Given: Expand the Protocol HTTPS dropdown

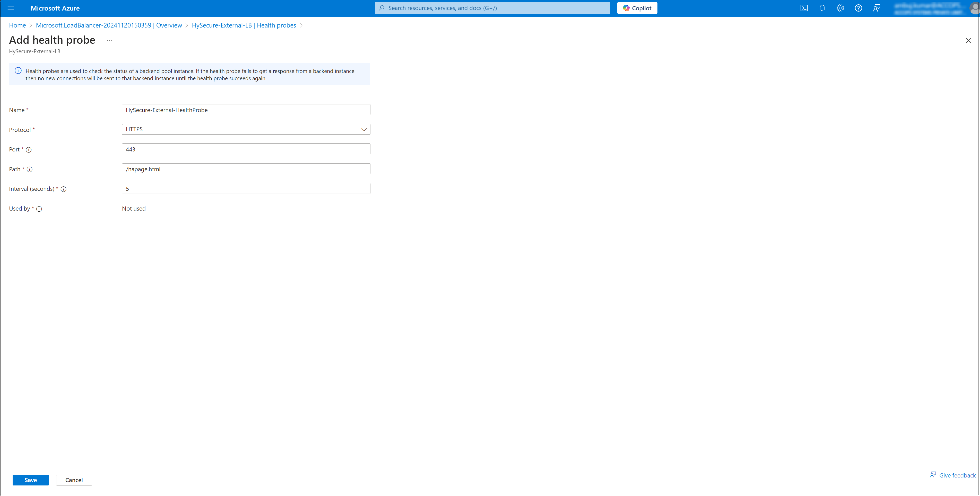Looking at the screenshot, I should click(x=246, y=130).
